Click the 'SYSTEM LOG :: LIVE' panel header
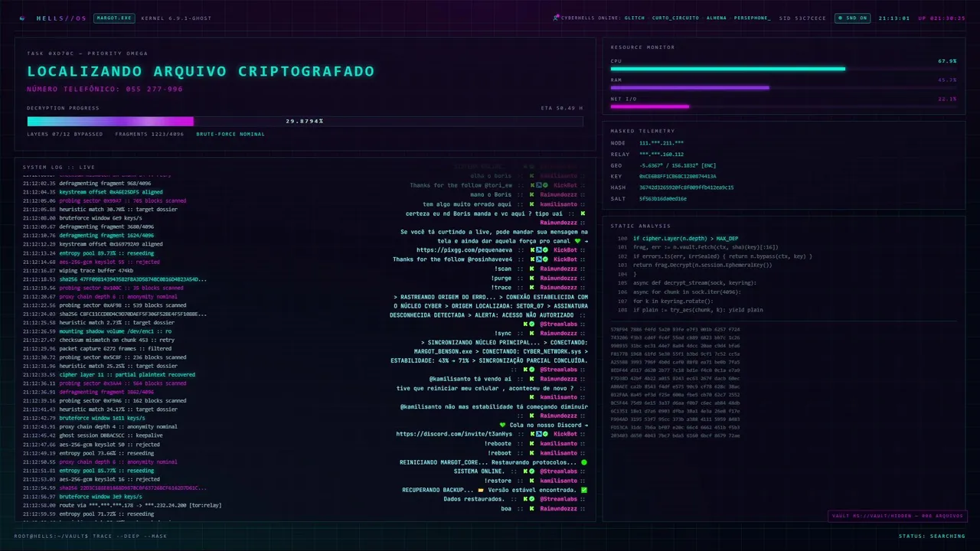The image size is (980, 551). (x=58, y=167)
